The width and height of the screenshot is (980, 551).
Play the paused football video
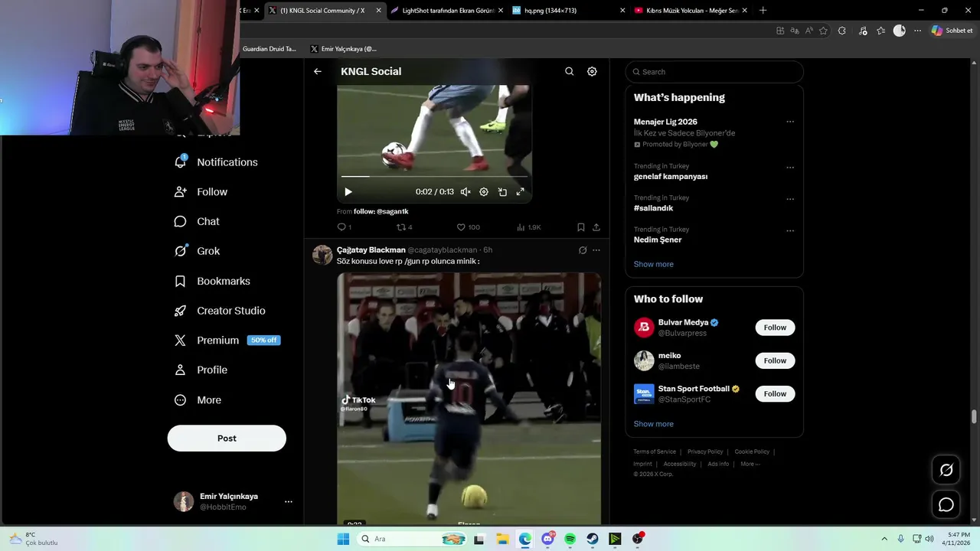tap(348, 192)
